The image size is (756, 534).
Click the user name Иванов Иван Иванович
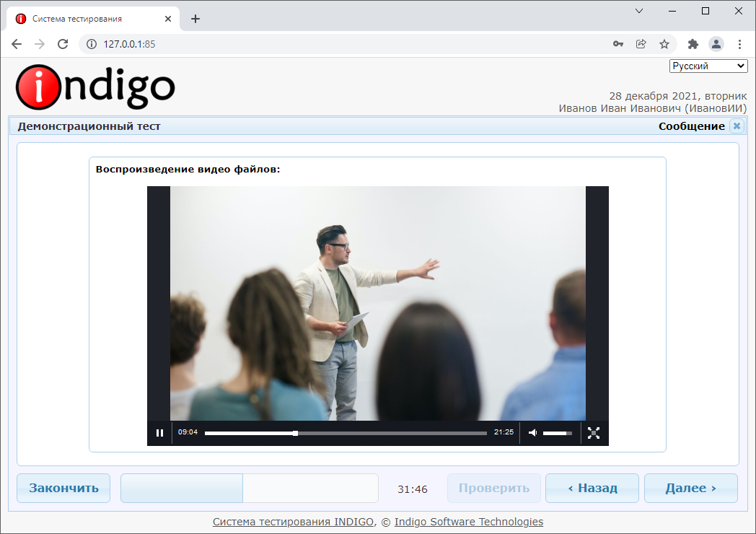(620, 108)
